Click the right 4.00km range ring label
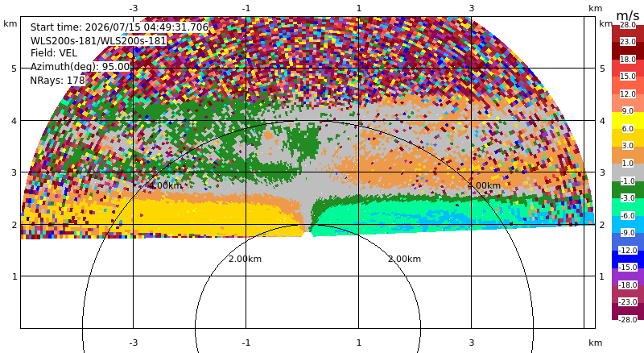The image size is (644, 353). (485, 185)
